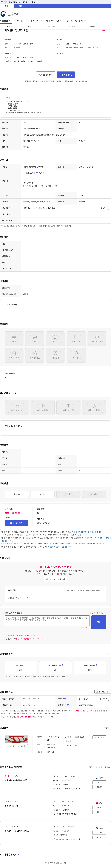Click the 요양보호시설 icon
111x868 pixels.
[x=55, y=355]
